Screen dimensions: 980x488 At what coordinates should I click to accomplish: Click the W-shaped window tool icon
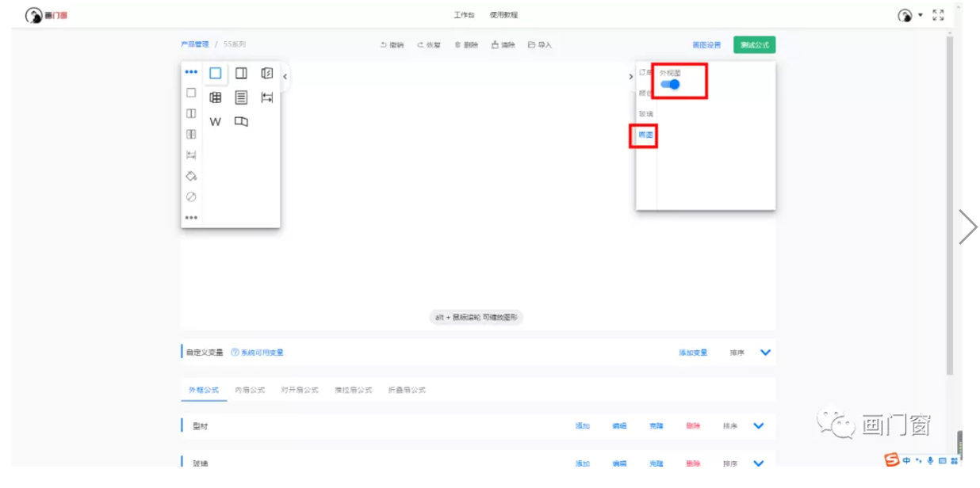(x=215, y=122)
